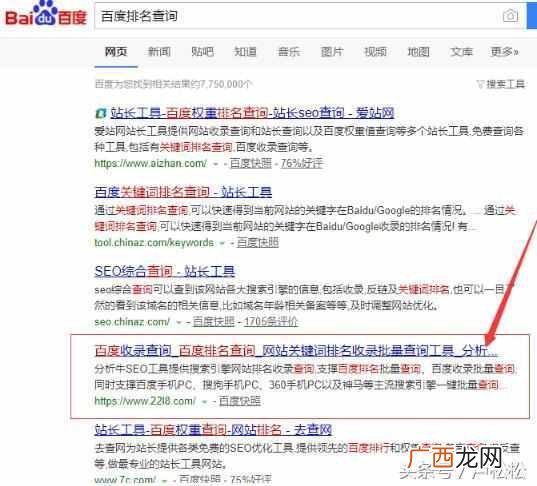
Task: Expand dropdown arrow after seo.chinaz.com URL
Action: click(178, 322)
